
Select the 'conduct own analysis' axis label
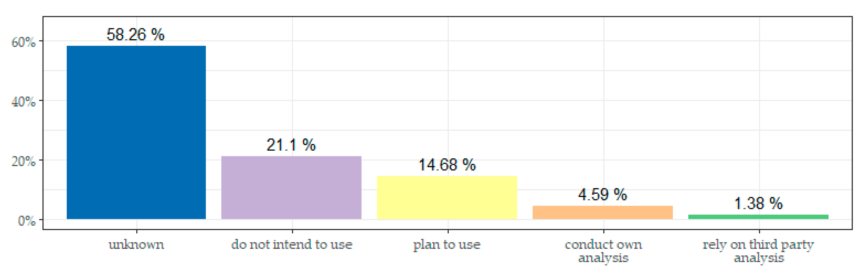(x=603, y=251)
